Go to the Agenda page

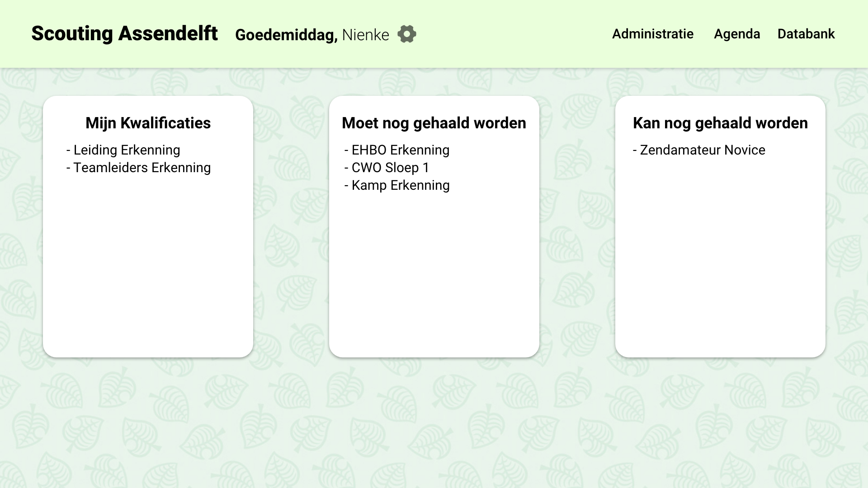coord(736,34)
